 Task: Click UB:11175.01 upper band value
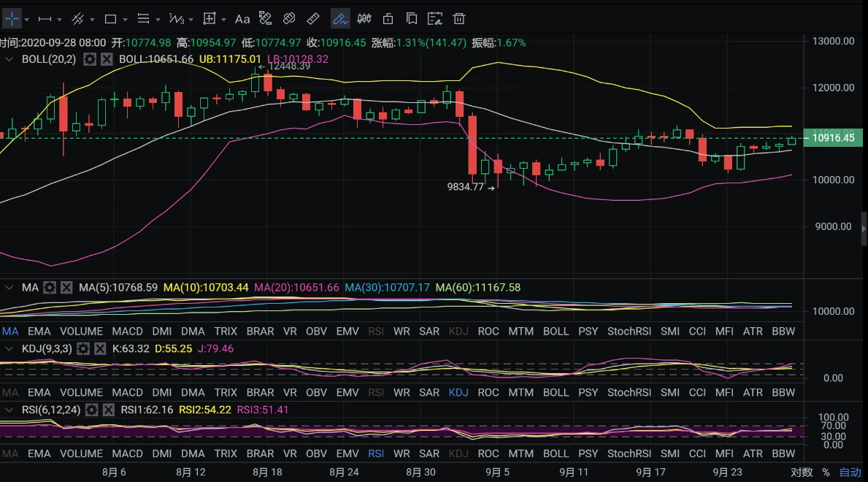230,58
